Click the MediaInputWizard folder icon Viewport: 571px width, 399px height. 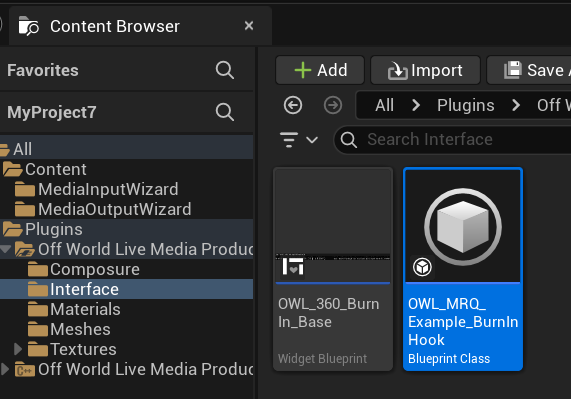(x=25, y=189)
